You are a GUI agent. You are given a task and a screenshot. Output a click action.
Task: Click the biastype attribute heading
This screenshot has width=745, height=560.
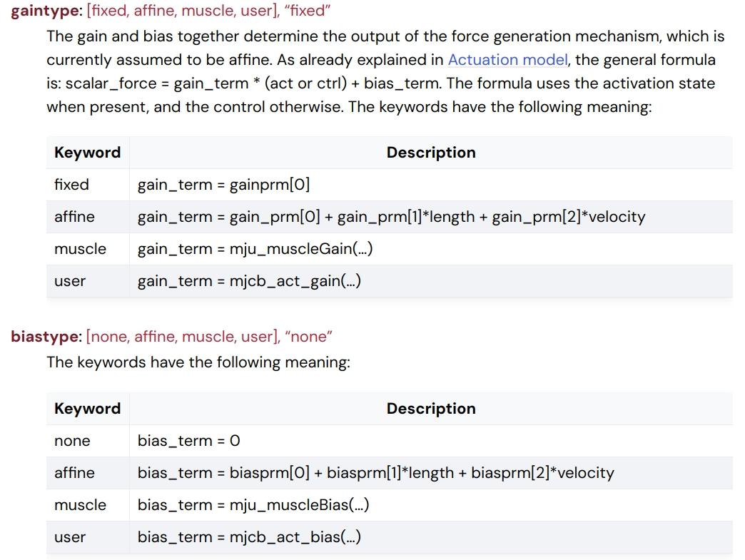(x=46, y=337)
